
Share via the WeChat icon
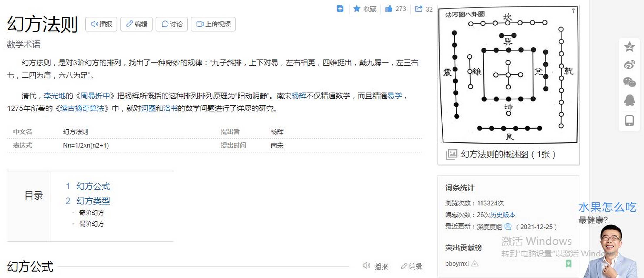click(629, 82)
